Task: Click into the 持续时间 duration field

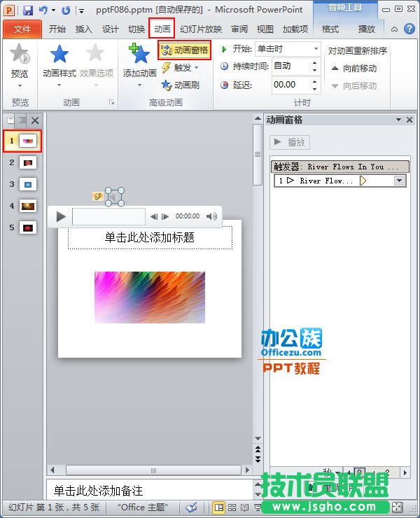Action: (291, 66)
